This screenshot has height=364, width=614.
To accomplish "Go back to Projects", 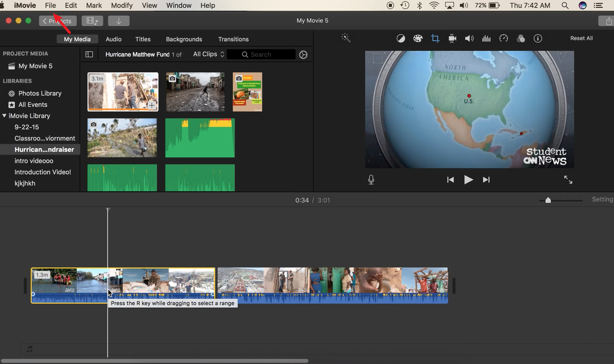I will click(58, 21).
